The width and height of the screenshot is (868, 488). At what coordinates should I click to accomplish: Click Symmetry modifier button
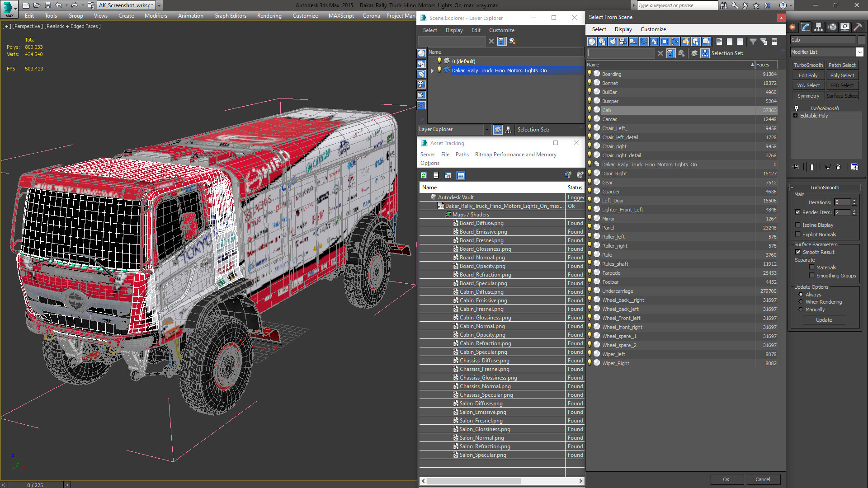(x=808, y=96)
